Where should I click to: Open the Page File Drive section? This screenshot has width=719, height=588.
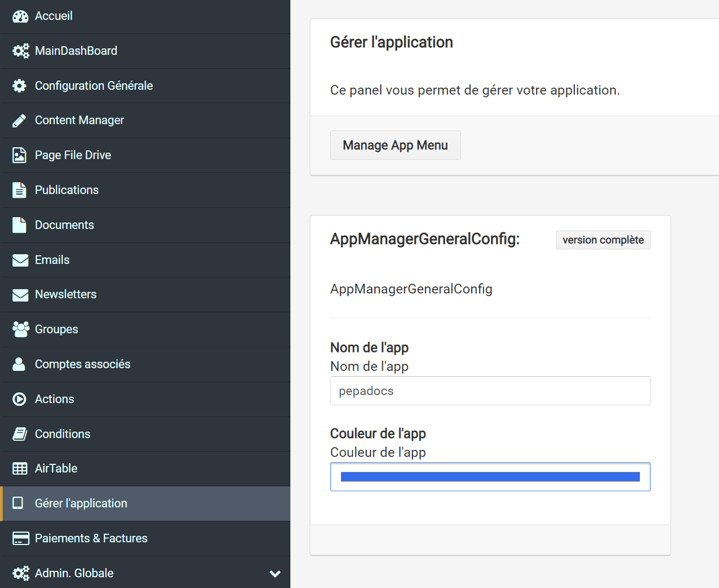[x=145, y=155]
